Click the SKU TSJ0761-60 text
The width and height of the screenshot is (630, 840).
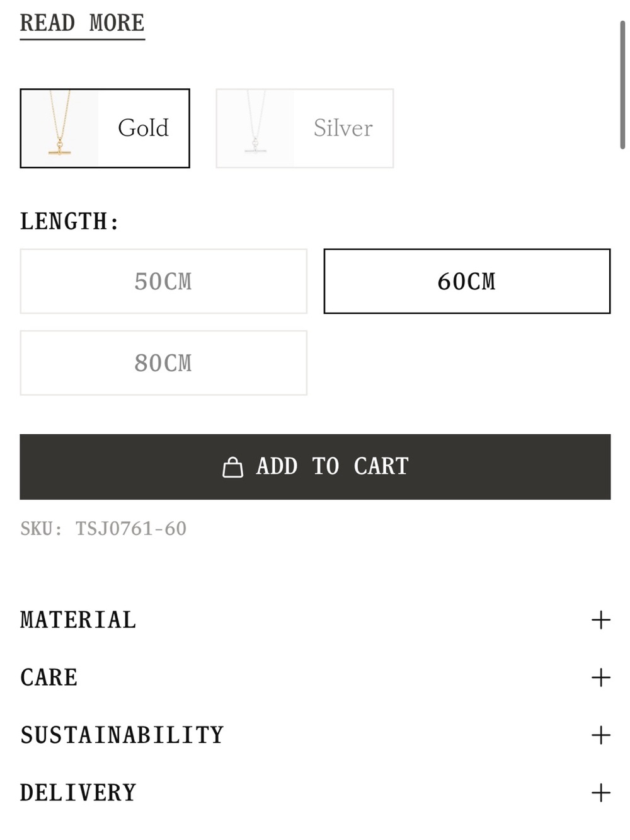coord(103,529)
